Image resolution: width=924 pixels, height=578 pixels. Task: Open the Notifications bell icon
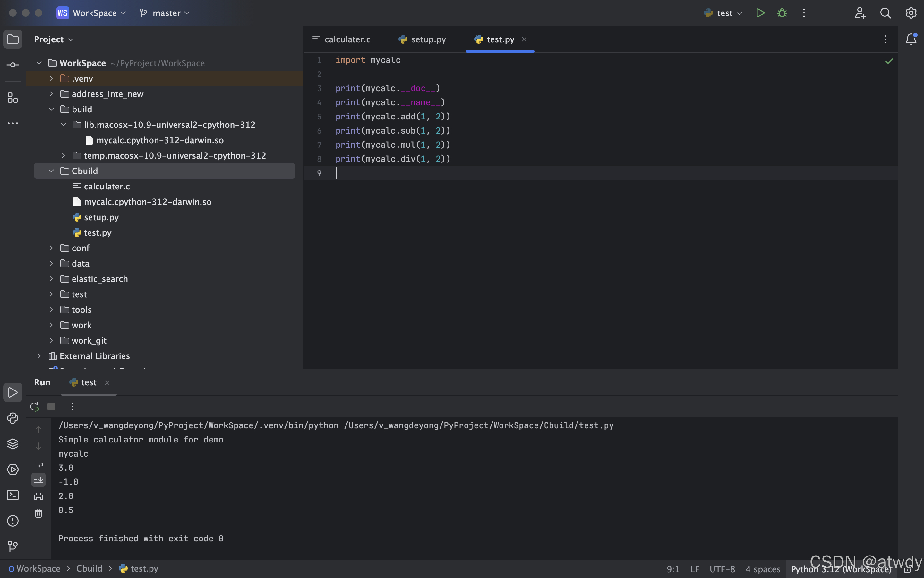coord(911,39)
